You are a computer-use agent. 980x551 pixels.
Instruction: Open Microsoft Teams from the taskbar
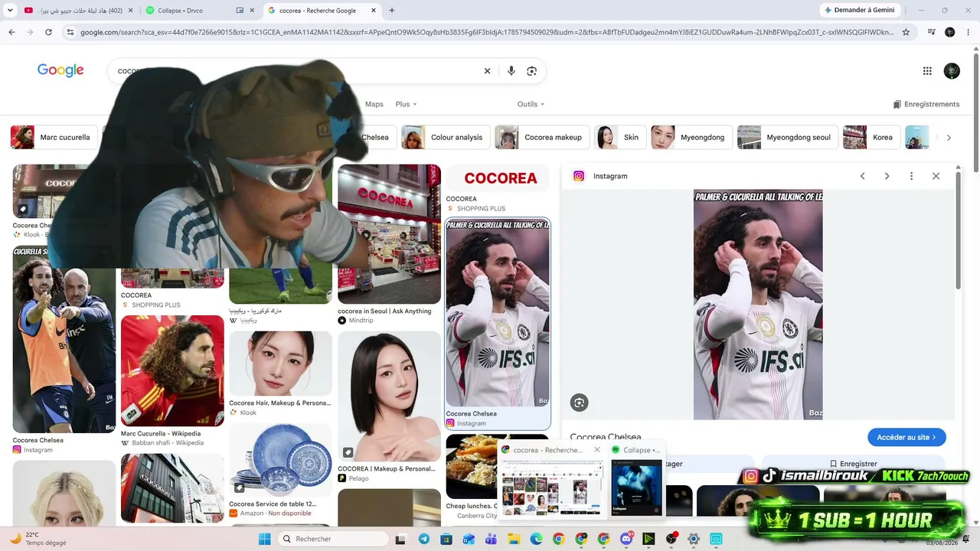click(x=491, y=539)
